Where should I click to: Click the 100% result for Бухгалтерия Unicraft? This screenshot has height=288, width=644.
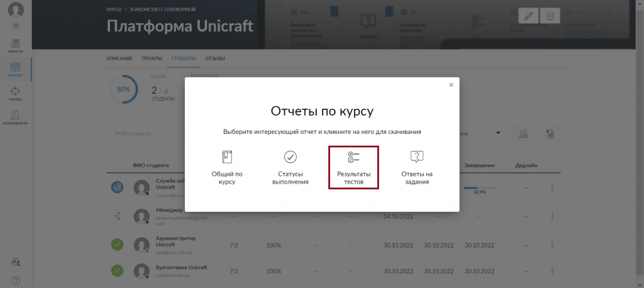point(274,271)
